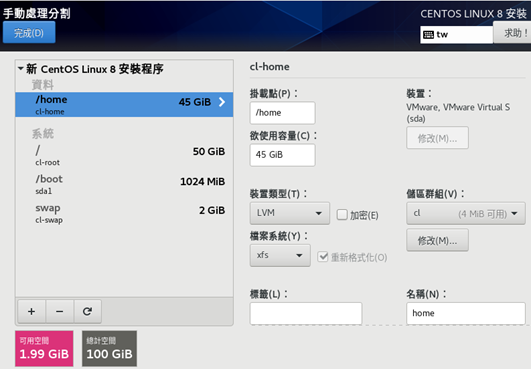Collapse the 新 CentOS Linux 8 安裝程序 tree
Image resolution: width=531 pixels, height=369 pixels.
21,69
